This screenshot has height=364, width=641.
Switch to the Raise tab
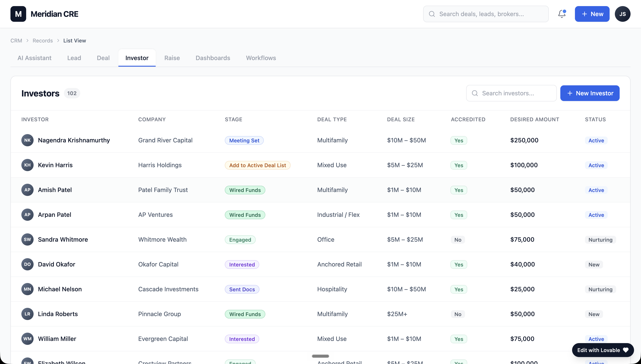point(172,58)
